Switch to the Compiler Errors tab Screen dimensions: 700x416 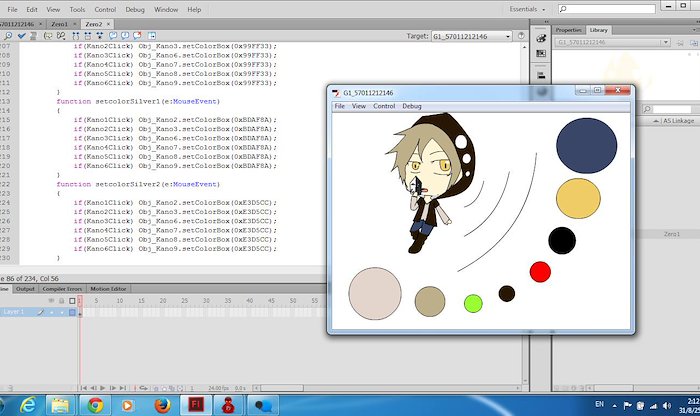[x=62, y=289]
